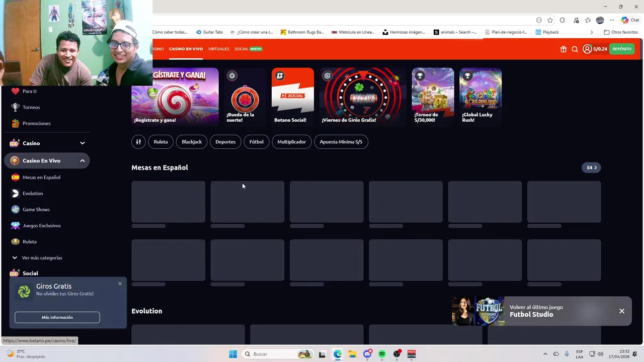This screenshot has height=362, width=644.
Task: Switch to the Casino en Vivo tab
Action: (x=186, y=49)
